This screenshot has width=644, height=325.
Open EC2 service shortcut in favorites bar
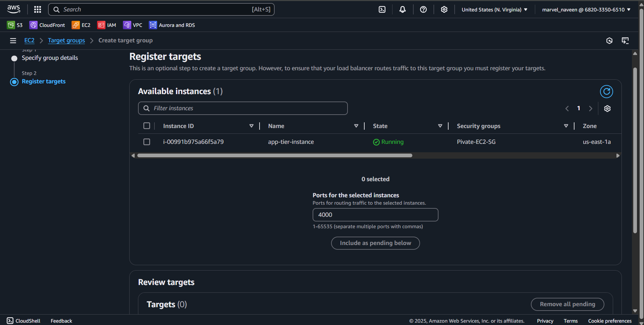point(81,25)
